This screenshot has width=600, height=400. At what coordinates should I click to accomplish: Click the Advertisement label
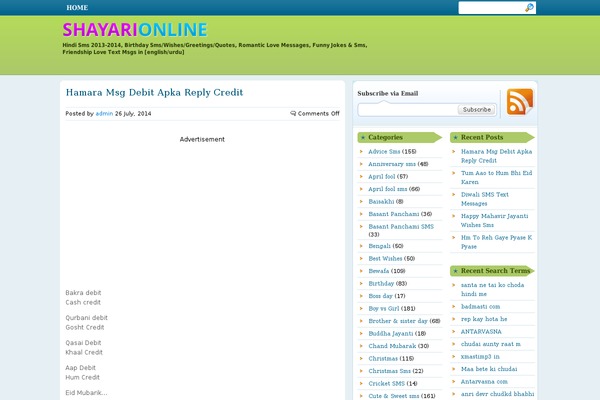(202, 139)
